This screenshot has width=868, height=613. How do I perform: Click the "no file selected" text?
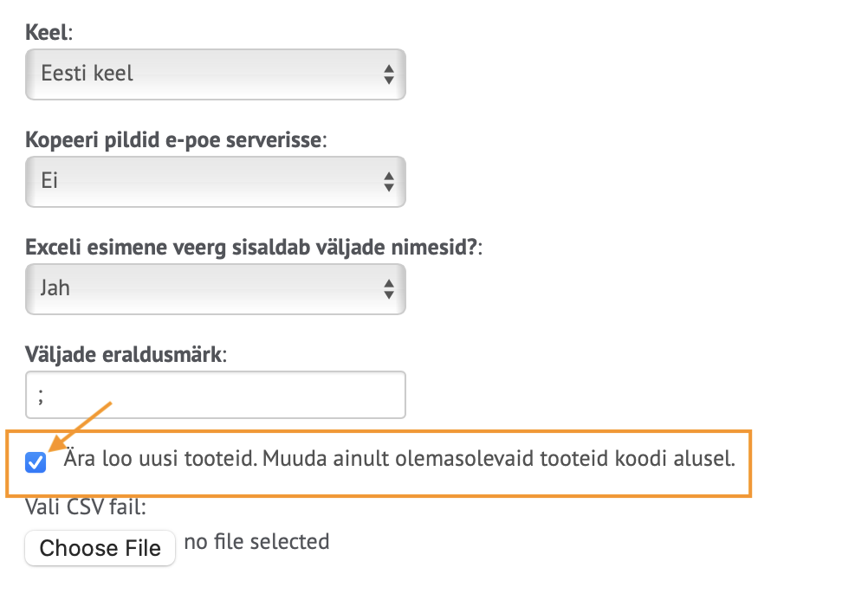click(x=256, y=542)
